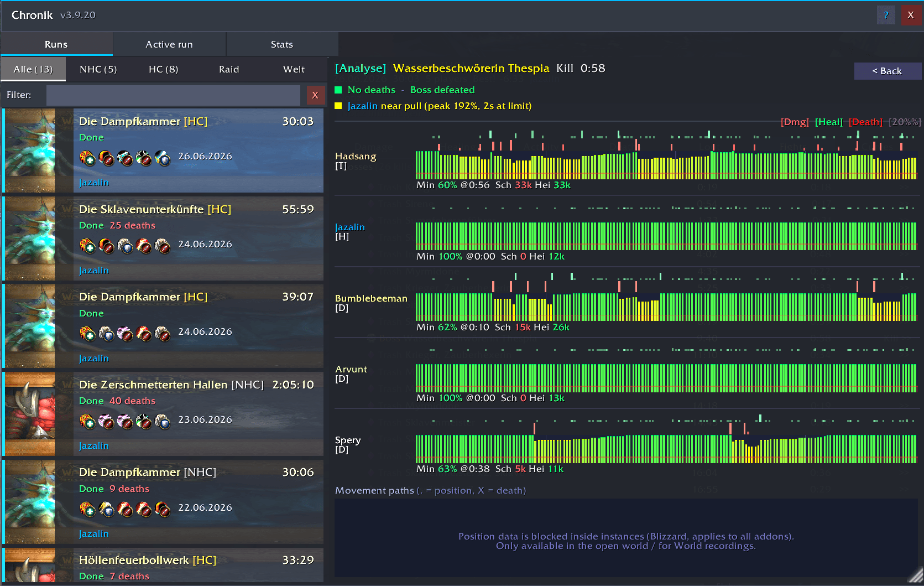Click into the Filter text field
Screen dimensions: 924x586
point(173,95)
